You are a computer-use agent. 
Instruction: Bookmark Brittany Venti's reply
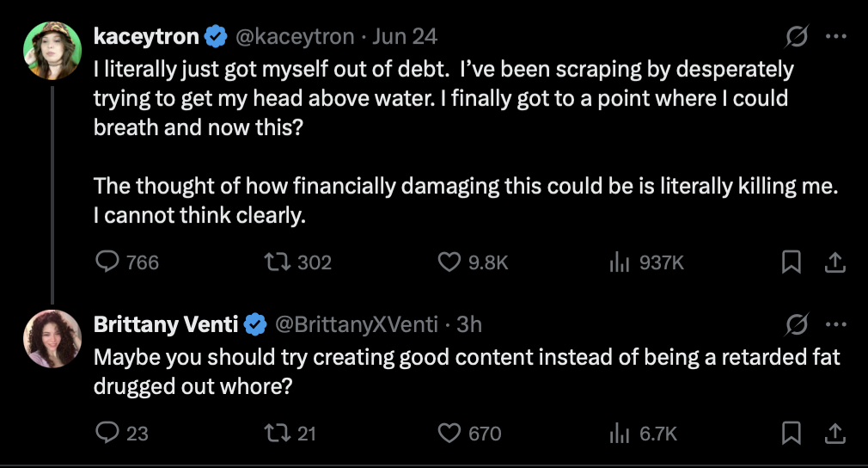click(791, 433)
